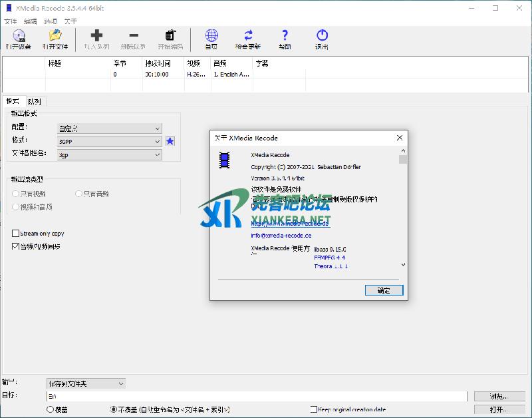
Task: Click the Exit (退出) power icon
Action: (x=322, y=36)
